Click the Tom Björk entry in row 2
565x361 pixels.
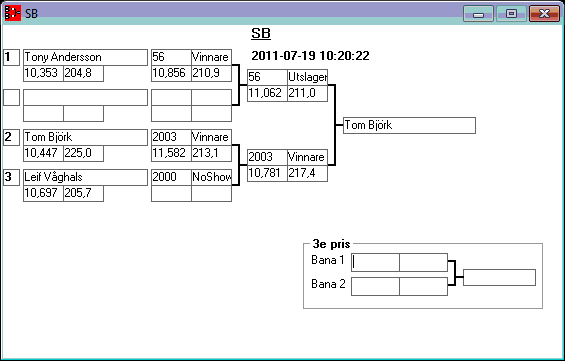(85, 137)
